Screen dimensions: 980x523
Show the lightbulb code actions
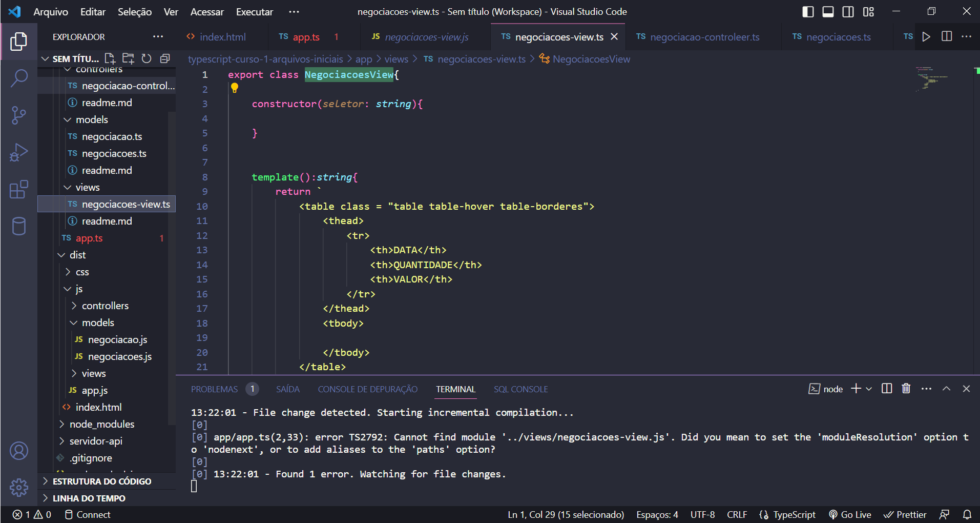click(235, 88)
